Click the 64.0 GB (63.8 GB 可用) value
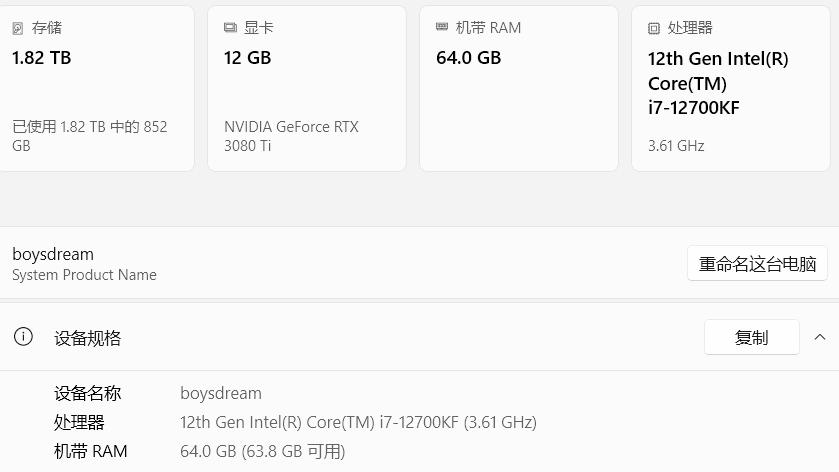This screenshot has height=472, width=839. pyautogui.click(x=262, y=451)
